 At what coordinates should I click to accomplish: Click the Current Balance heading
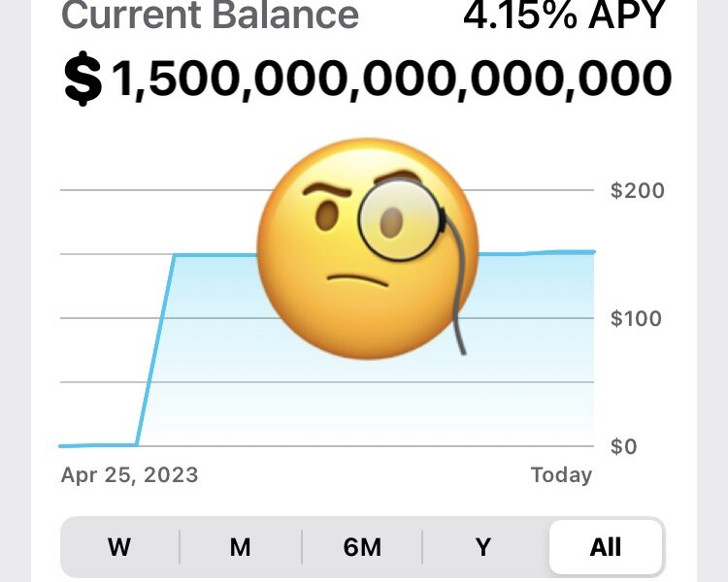pos(210,15)
